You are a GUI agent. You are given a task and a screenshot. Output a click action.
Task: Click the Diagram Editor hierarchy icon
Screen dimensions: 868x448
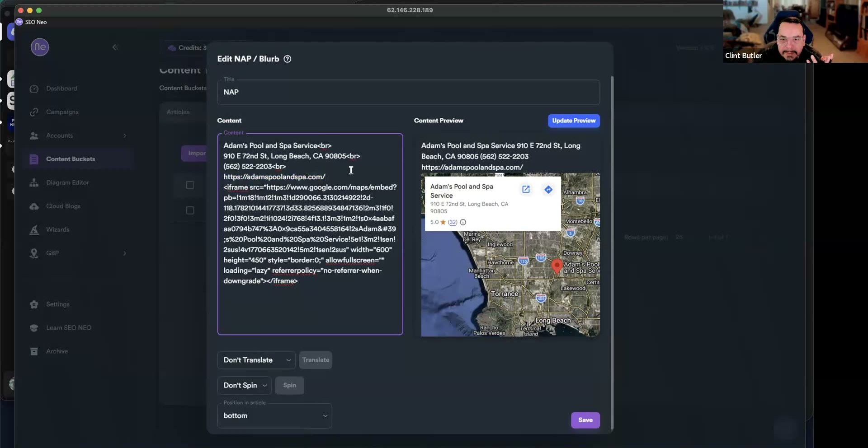coord(34,182)
